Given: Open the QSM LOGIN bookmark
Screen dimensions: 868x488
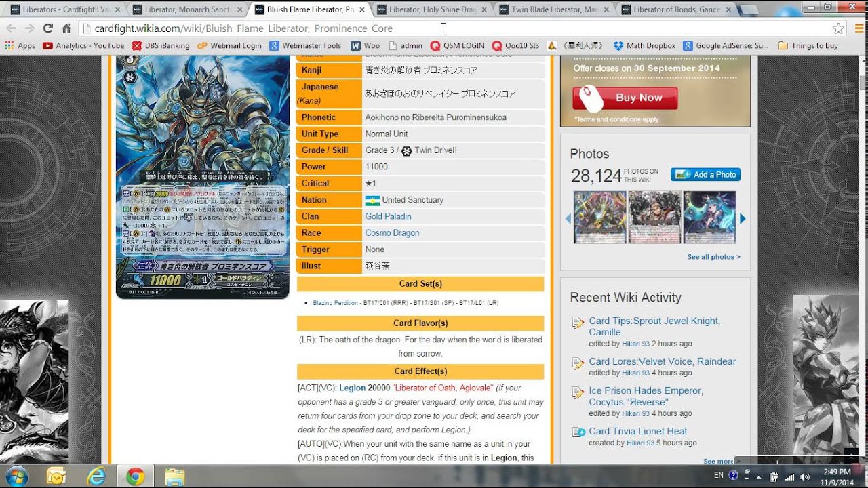Looking at the screenshot, I should tap(457, 45).
